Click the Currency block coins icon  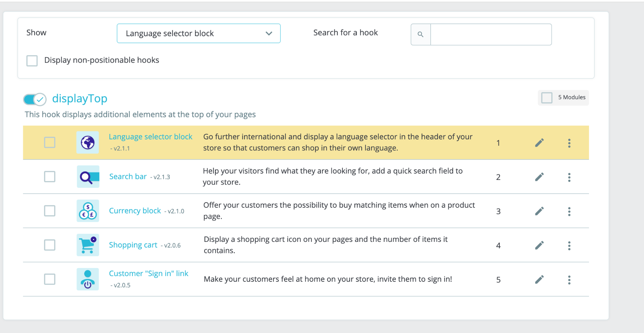coord(88,211)
